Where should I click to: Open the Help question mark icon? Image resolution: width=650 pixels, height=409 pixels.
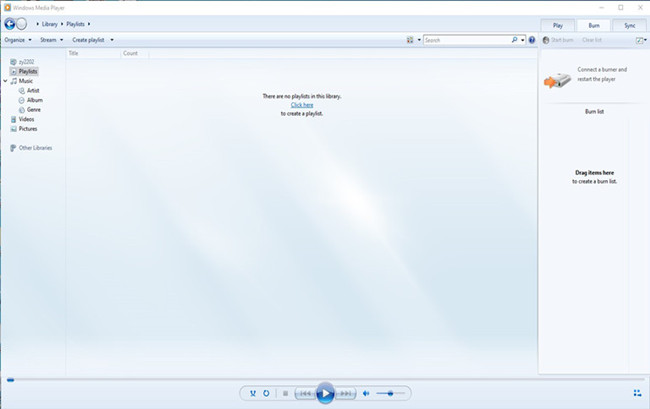(532, 40)
